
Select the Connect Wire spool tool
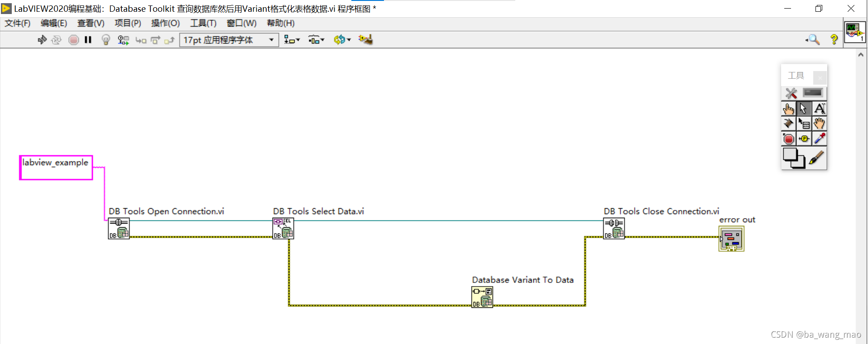coord(788,124)
